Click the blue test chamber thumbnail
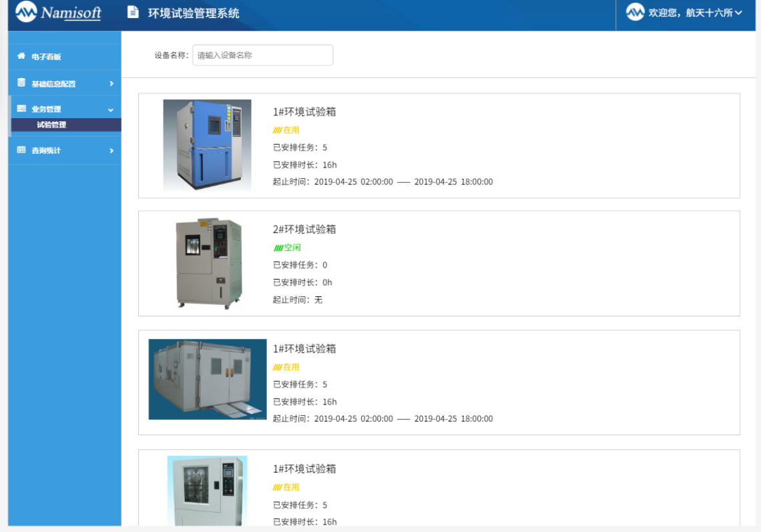The height and width of the screenshot is (532, 761). pos(207,145)
